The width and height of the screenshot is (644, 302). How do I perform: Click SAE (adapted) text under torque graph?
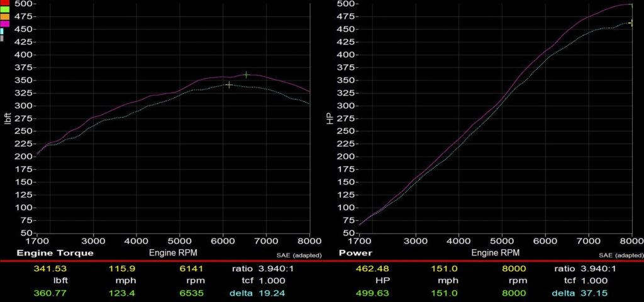[x=299, y=255]
